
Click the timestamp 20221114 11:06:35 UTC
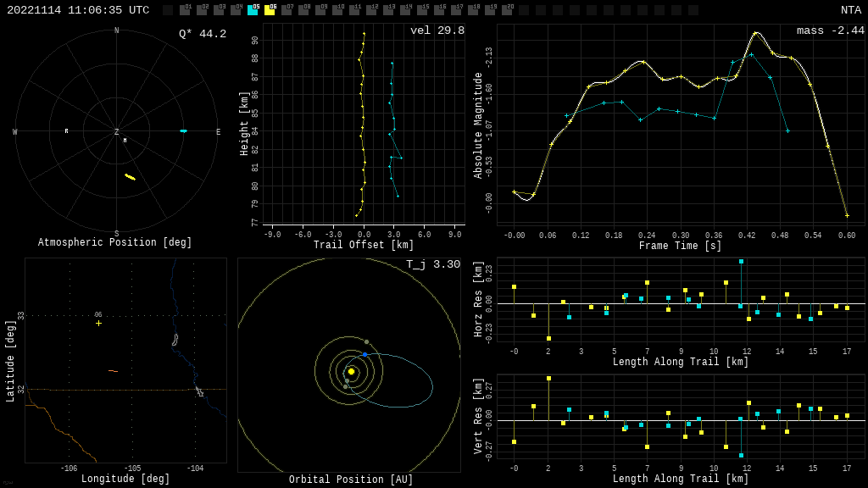coord(78,10)
